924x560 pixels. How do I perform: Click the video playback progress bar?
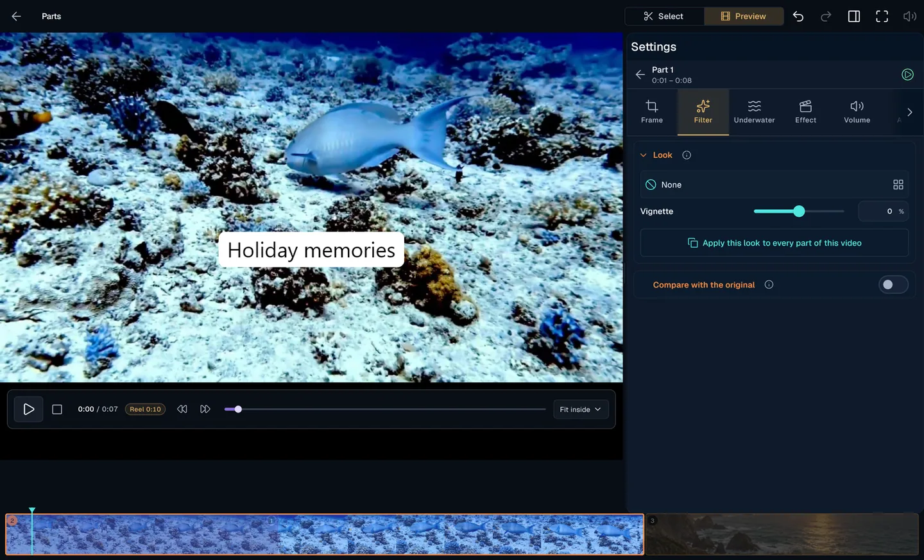[x=385, y=409]
